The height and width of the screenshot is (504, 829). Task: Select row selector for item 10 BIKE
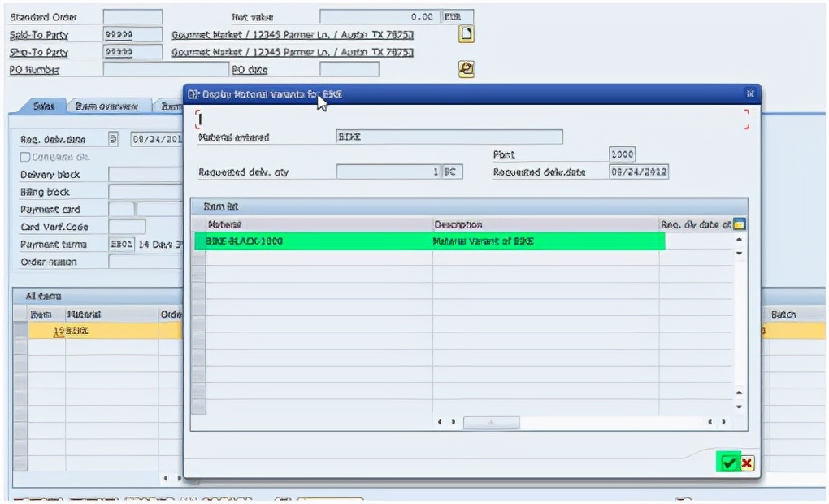coord(20,331)
